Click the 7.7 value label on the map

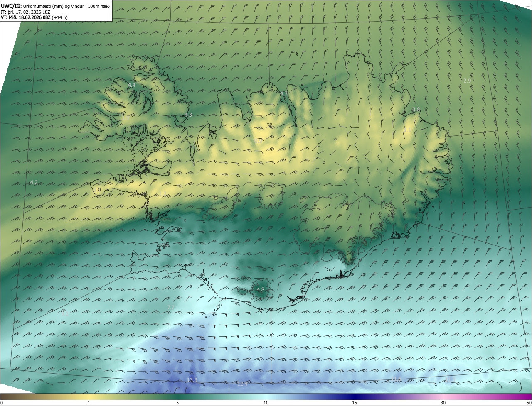point(171,307)
